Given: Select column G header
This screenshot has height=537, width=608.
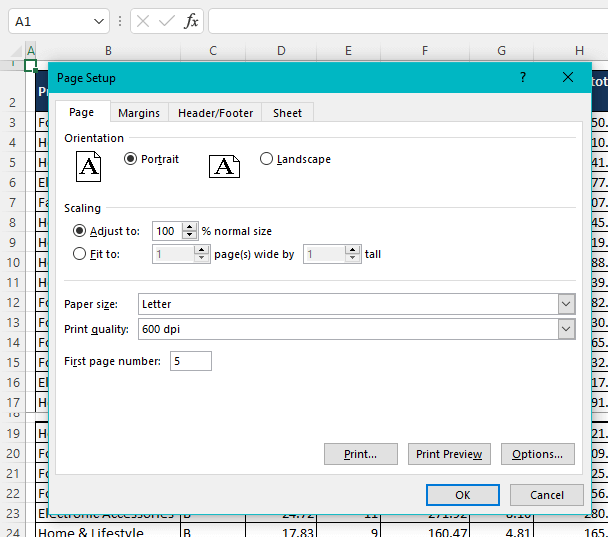Looking at the screenshot, I should pyautogui.click(x=501, y=51).
